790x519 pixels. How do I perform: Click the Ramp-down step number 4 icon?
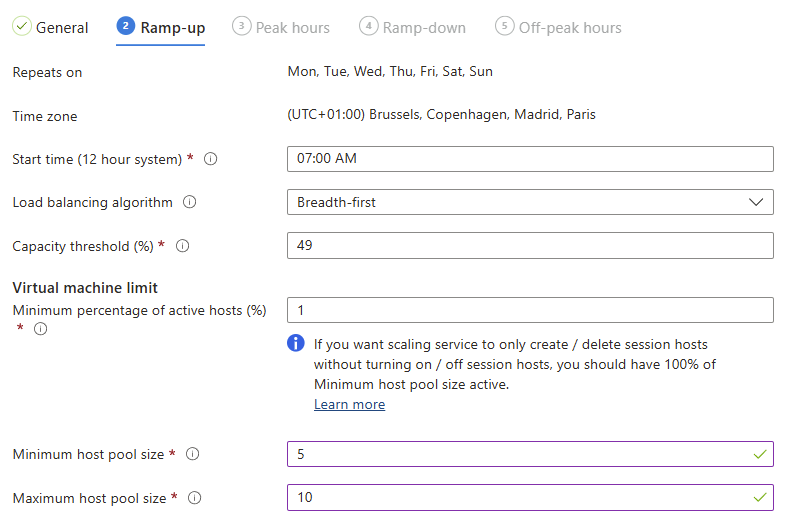click(368, 26)
